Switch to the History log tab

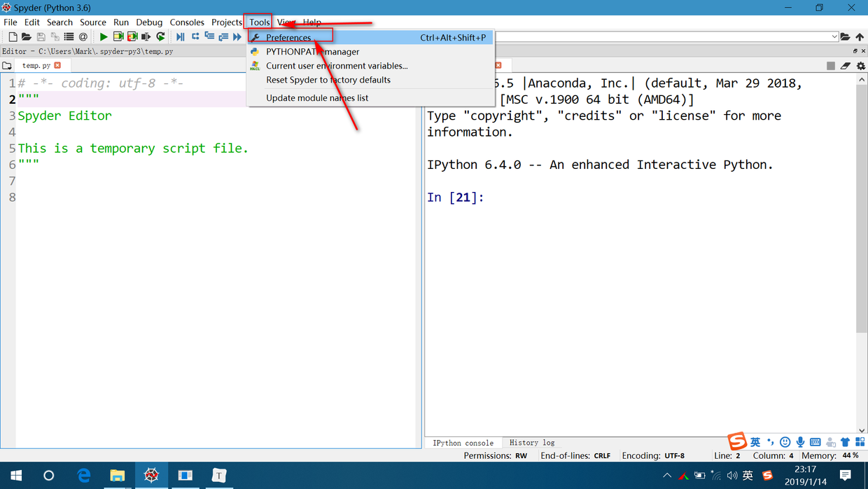[532, 443]
